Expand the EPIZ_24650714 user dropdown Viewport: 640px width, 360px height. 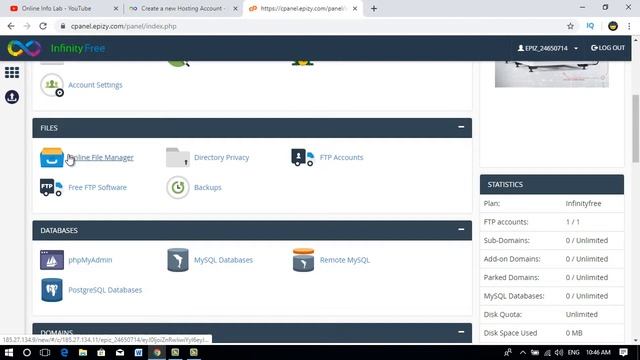(x=548, y=48)
